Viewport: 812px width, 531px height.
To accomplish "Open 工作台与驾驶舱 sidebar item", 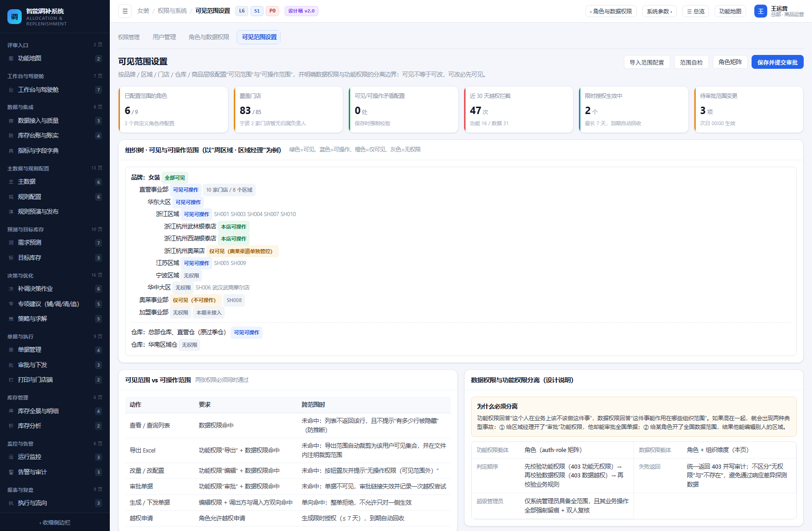I will pyautogui.click(x=55, y=90).
